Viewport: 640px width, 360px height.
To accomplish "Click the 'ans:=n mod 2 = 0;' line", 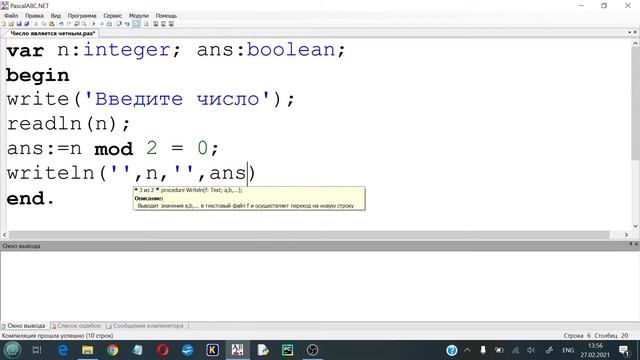I will tap(113, 148).
